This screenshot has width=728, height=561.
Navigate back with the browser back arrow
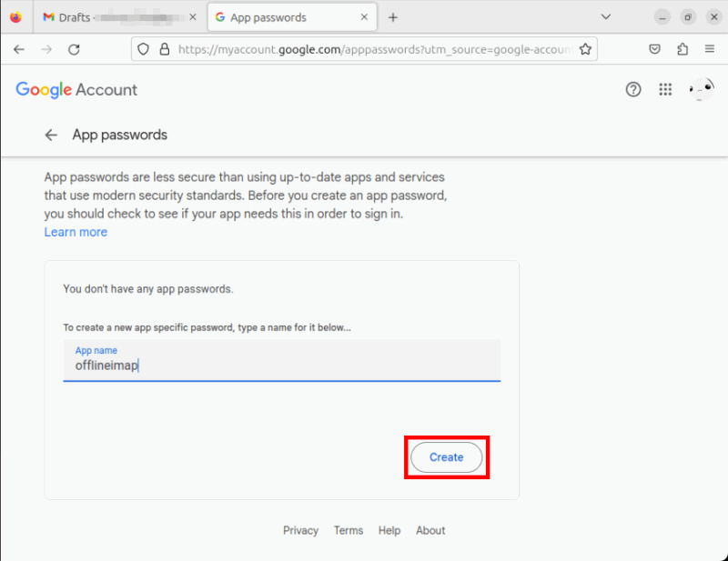point(19,49)
